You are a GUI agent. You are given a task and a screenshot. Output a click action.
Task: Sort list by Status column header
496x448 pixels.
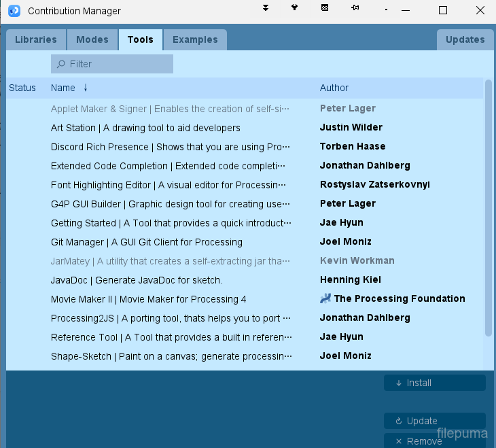(22, 88)
